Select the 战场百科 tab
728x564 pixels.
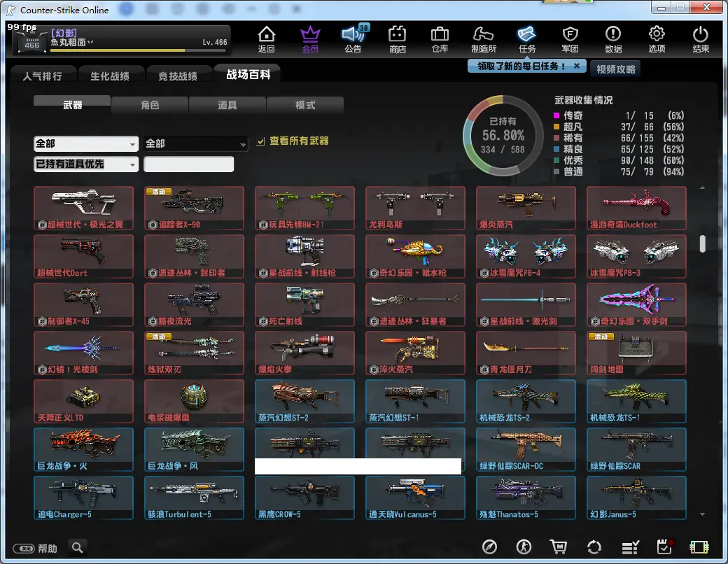pyautogui.click(x=248, y=74)
